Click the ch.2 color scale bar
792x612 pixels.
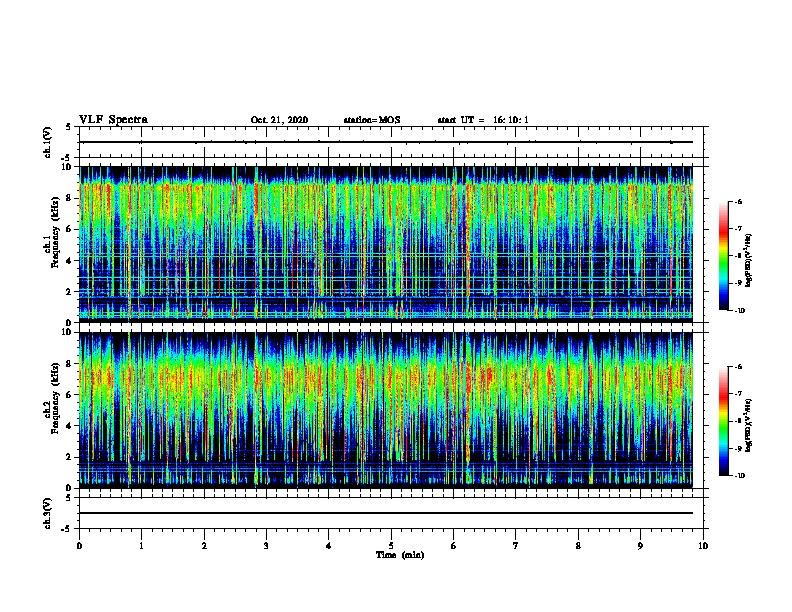(724, 421)
